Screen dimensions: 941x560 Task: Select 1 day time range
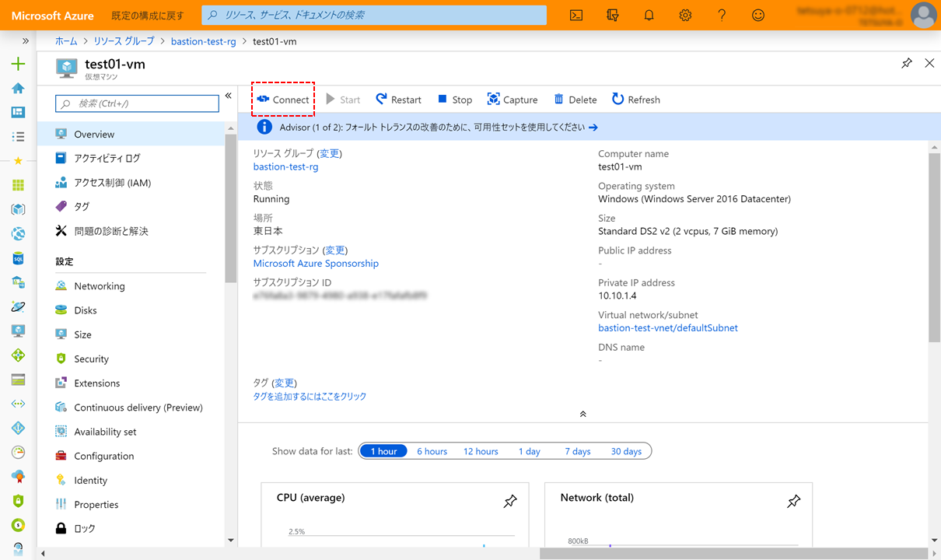tap(529, 451)
